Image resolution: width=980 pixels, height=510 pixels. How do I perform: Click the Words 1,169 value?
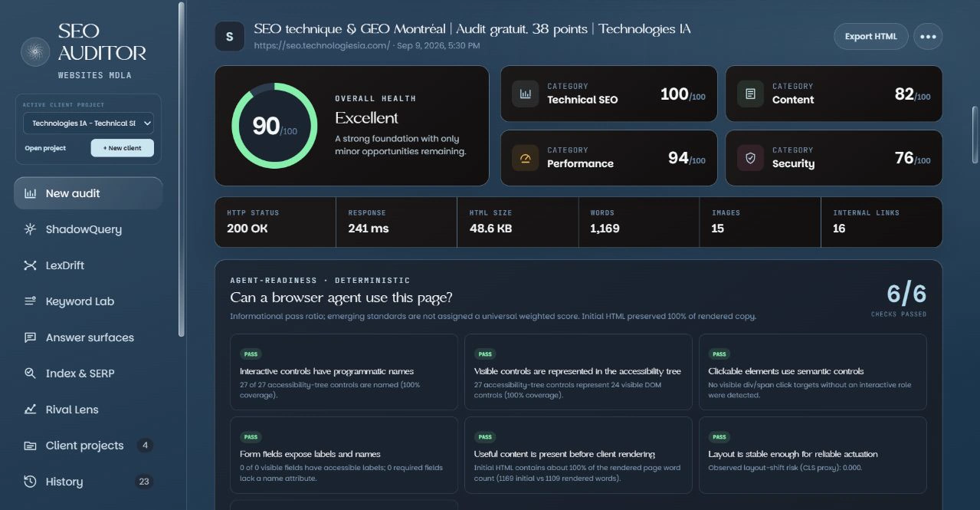605,229
